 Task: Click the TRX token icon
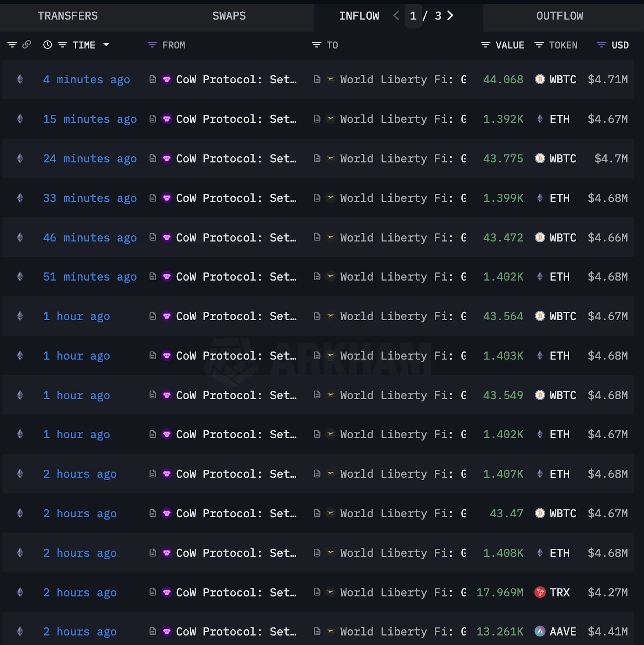pyautogui.click(x=540, y=592)
